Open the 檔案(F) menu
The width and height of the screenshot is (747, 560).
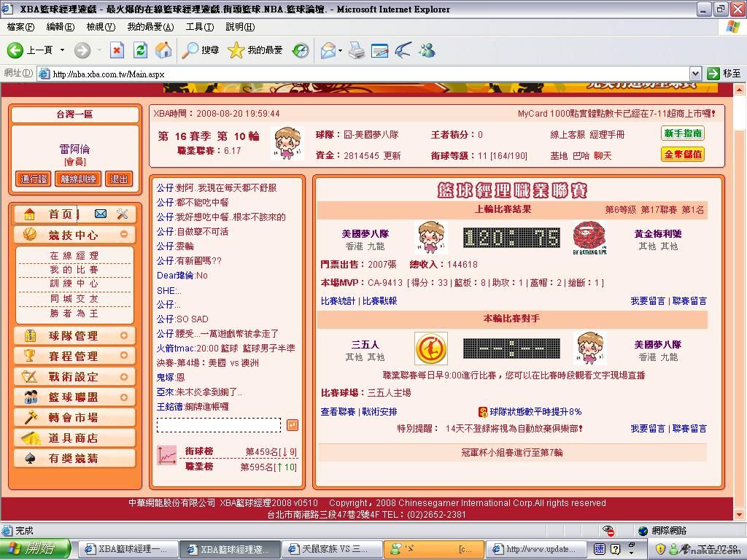(20, 27)
